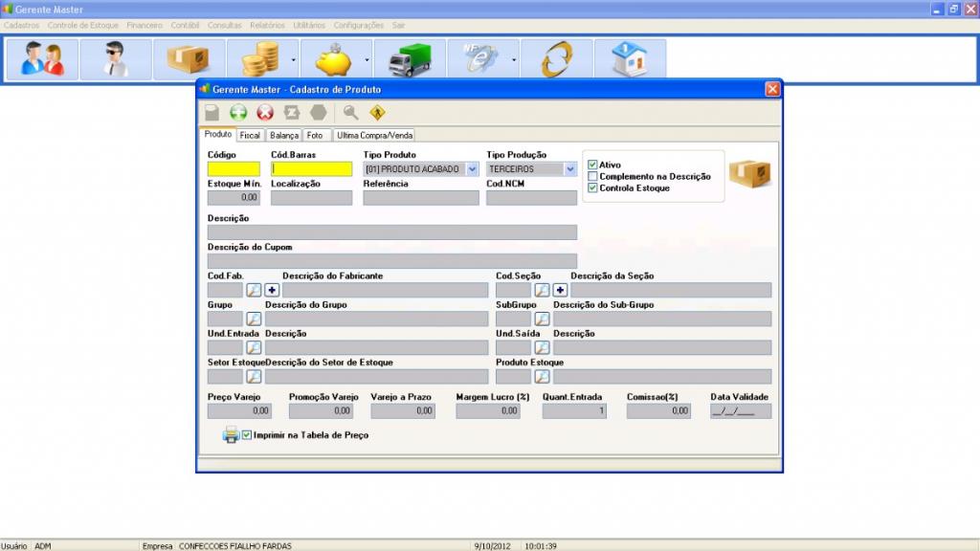Open the Tipo Produto dropdown
The height and width of the screenshot is (551, 980).
[472, 168]
